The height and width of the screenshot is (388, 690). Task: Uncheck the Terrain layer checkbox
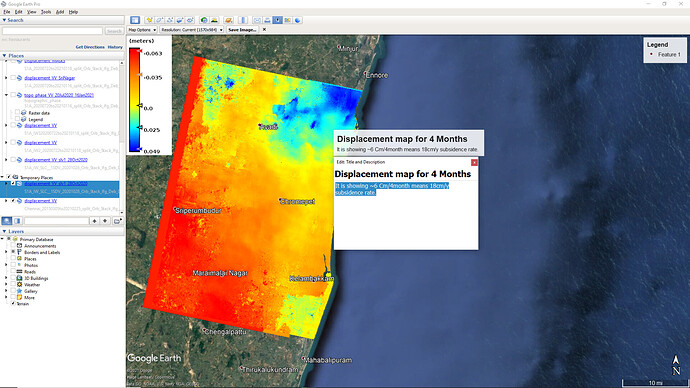[13, 304]
